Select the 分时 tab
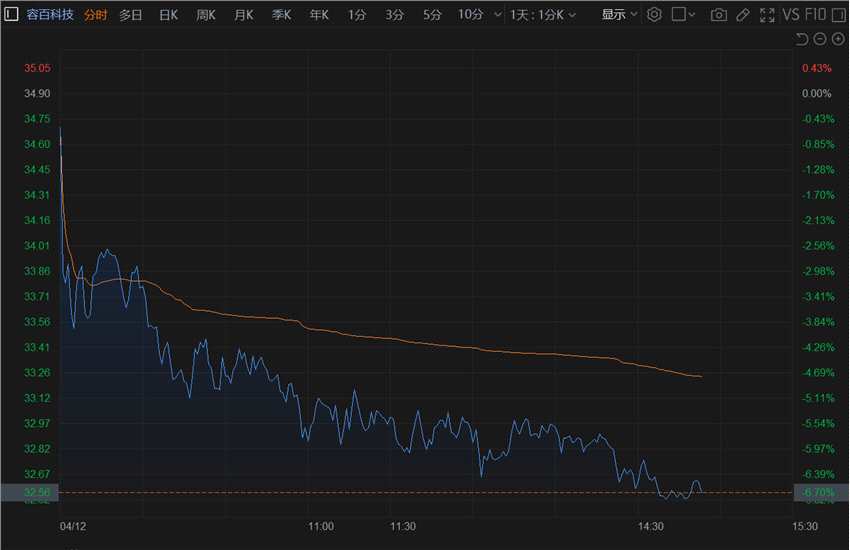Image resolution: width=850 pixels, height=550 pixels. pyautogui.click(x=95, y=15)
